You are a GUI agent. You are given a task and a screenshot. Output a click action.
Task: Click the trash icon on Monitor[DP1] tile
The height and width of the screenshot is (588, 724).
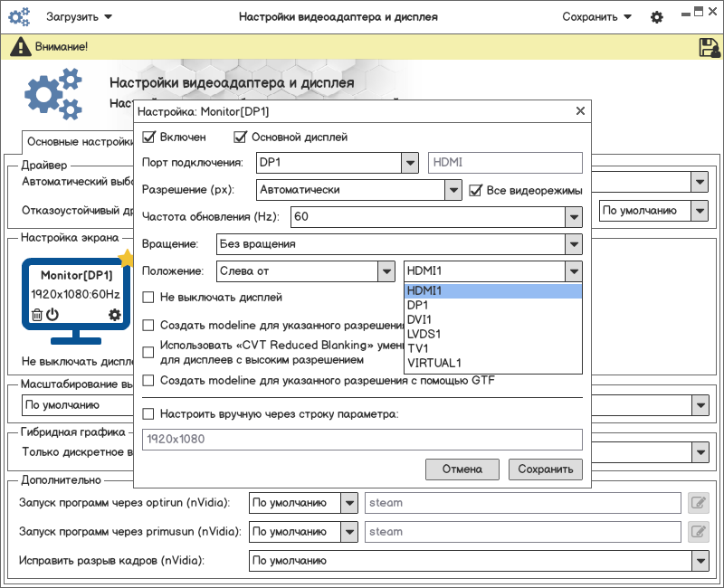point(36,315)
